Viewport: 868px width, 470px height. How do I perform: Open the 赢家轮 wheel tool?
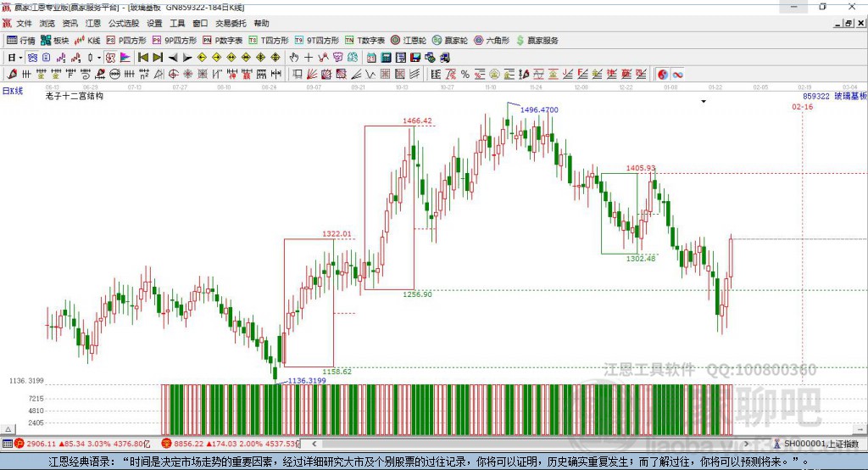(450, 41)
